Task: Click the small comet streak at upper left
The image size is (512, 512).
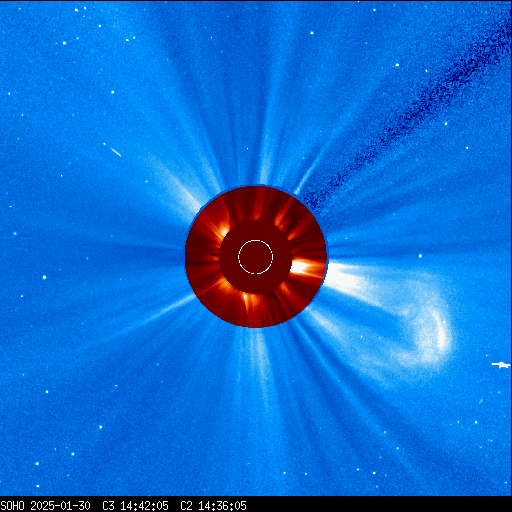Action: [x=115, y=152]
